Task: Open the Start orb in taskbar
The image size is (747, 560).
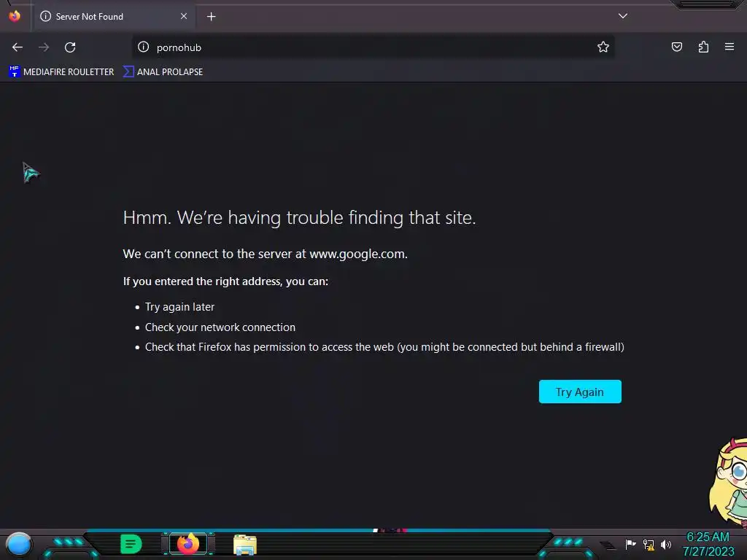Action: (x=18, y=545)
